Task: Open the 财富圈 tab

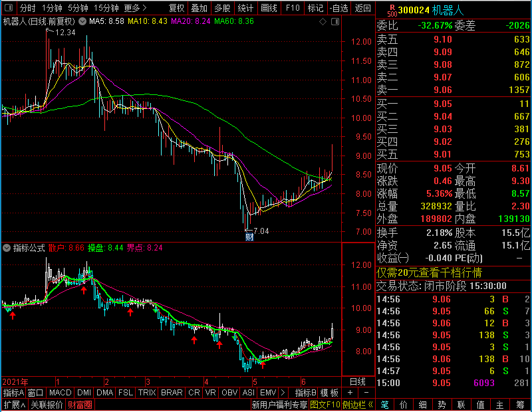Action: 80,405
